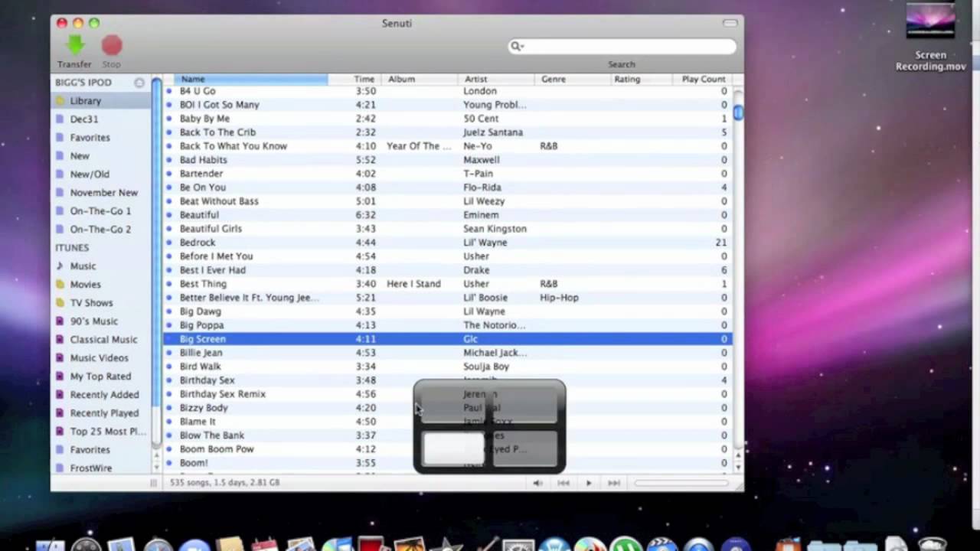Screen dimensions: 980x551
Task: Open the search magnifier options dropdown
Action: pos(518,47)
